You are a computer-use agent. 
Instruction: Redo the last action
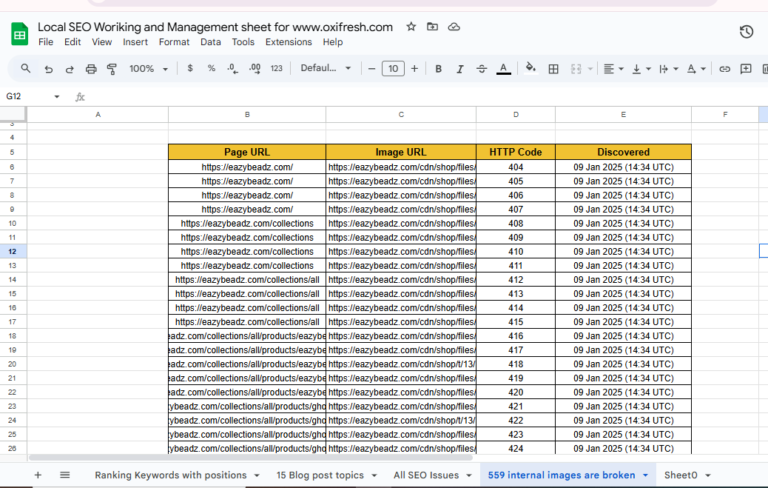tap(70, 69)
